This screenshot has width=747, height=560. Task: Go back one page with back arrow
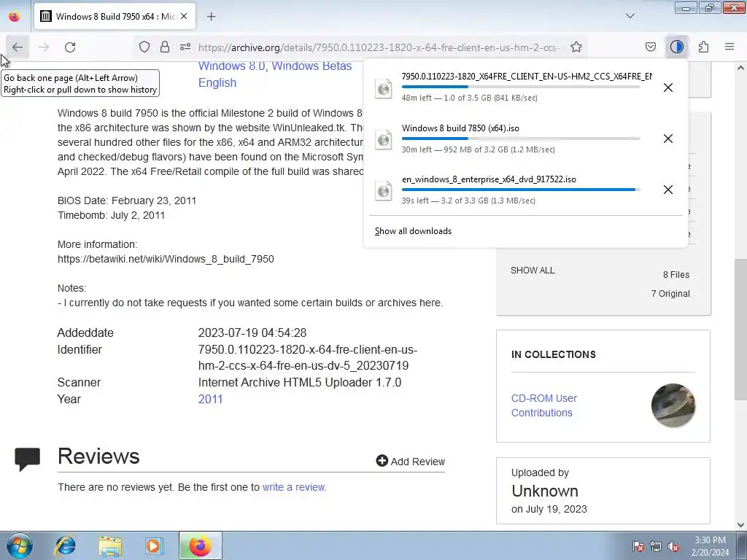(18, 47)
